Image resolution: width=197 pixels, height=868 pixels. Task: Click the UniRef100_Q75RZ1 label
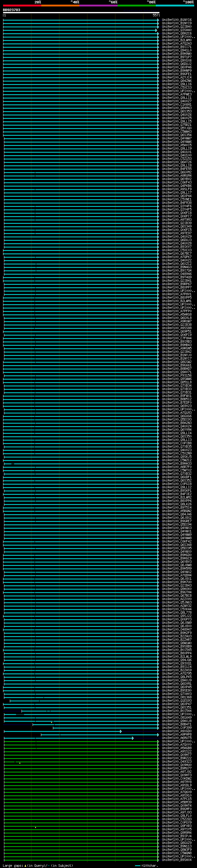coord(176,125)
